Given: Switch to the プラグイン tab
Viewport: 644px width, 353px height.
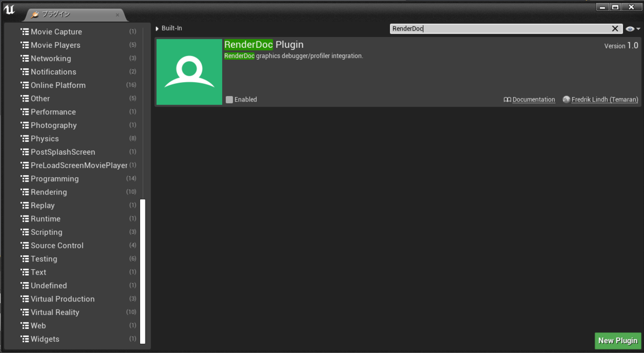Looking at the screenshot, I should tap(75, 15).
